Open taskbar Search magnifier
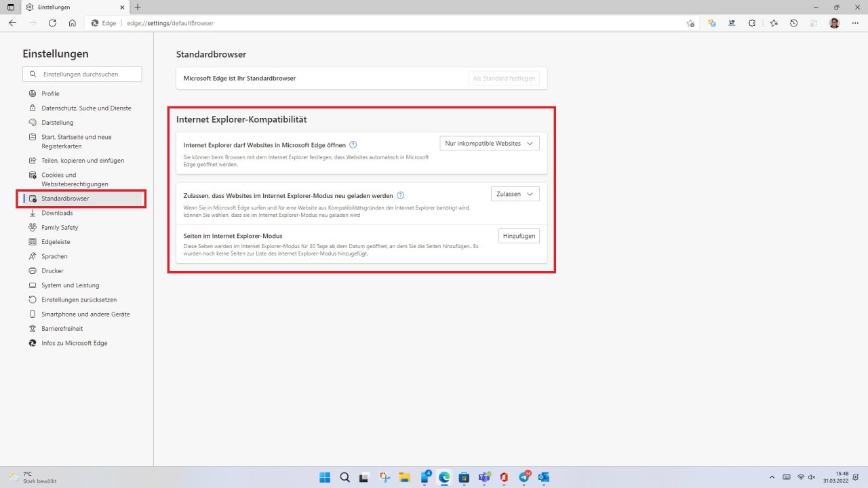This screenshot has width=868, height=488. coord(344,477)
